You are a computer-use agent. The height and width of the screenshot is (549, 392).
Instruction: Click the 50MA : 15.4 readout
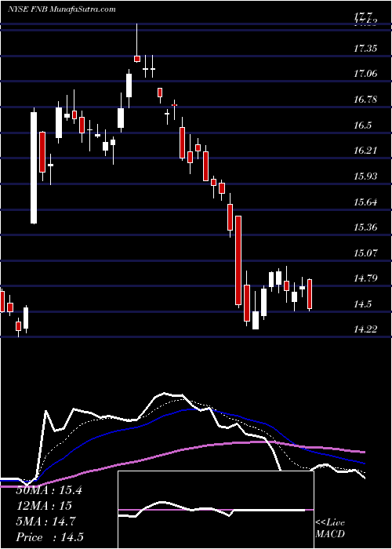pyautogui.click(x=49, y=490)
